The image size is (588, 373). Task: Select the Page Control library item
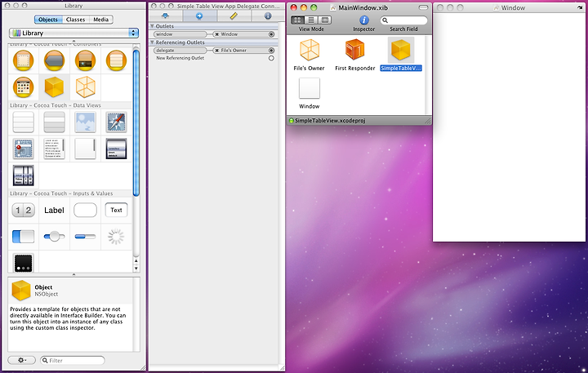pyautogui.click(x=23, y=263)
